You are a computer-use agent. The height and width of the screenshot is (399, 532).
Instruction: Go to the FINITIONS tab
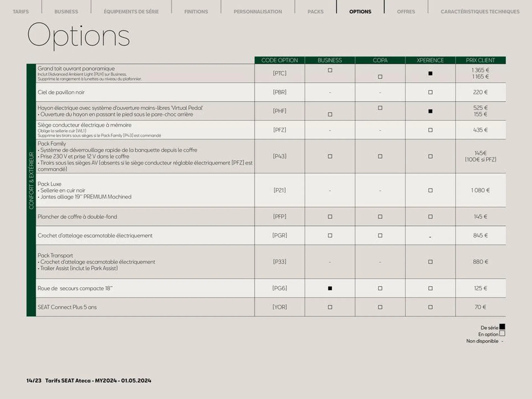click(196, 12)
